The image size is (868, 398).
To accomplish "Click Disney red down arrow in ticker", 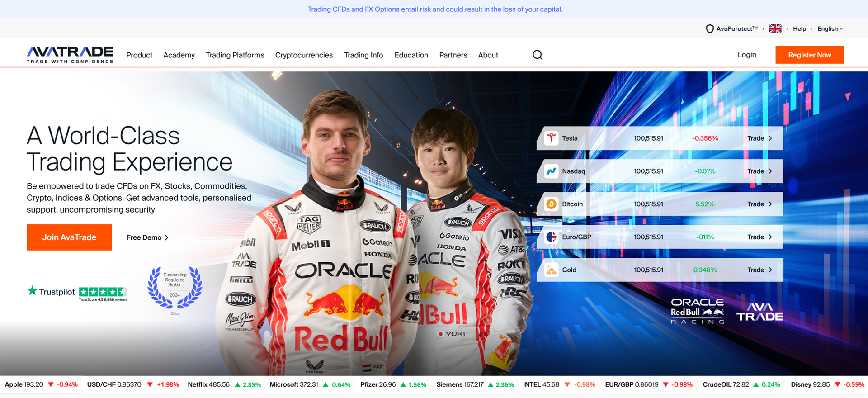I will tap(838, 384).
